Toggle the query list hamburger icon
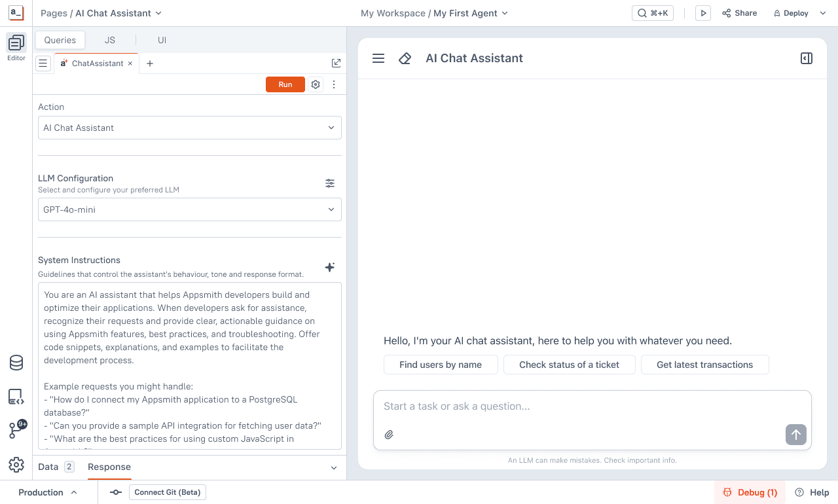Image resolution: width=838 pixels, height=504 pixels. click(43, 63)
